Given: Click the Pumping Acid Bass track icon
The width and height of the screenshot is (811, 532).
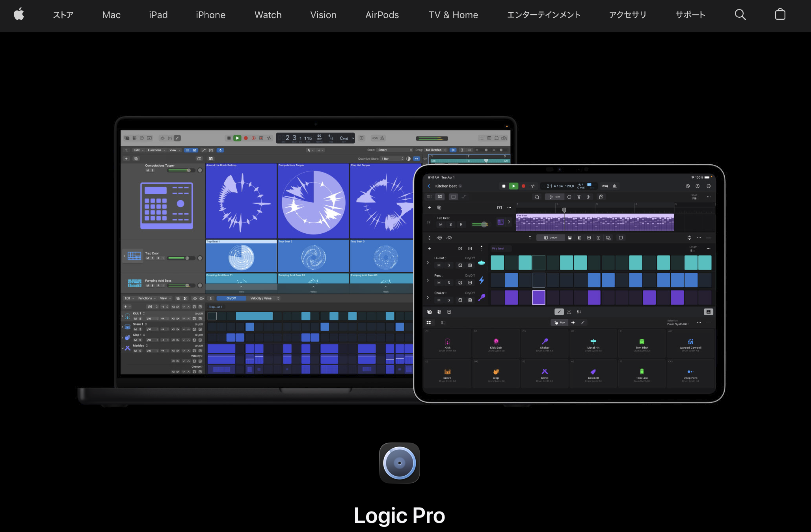Looking at the screenshot, I should tap(134, 283).
